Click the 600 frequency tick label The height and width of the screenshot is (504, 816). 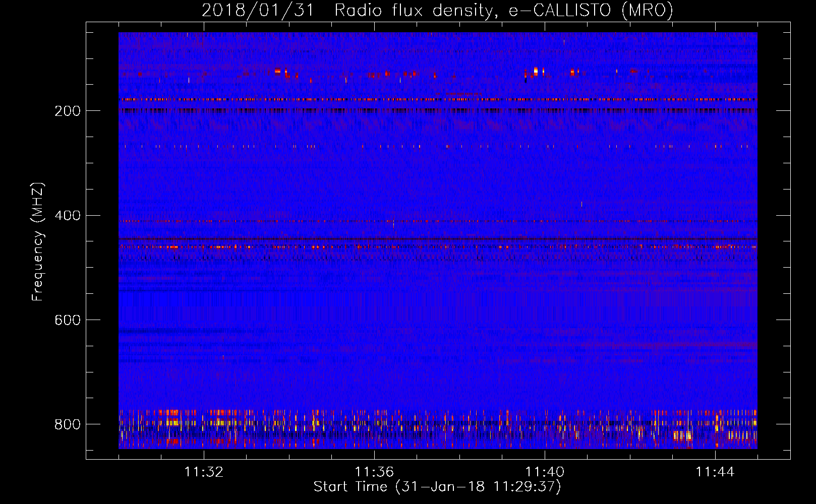pos(68,321)
